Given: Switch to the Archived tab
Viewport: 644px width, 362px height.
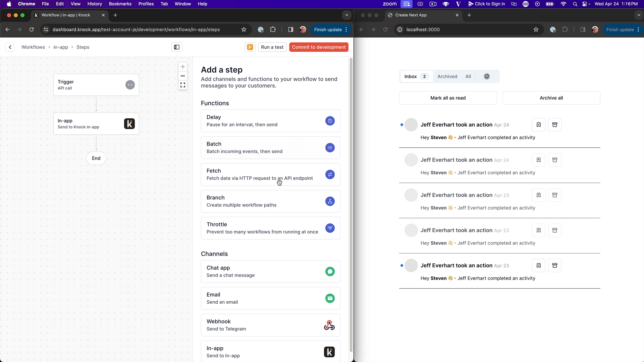Looking at the screenshot, I should [x=447, y=76].
